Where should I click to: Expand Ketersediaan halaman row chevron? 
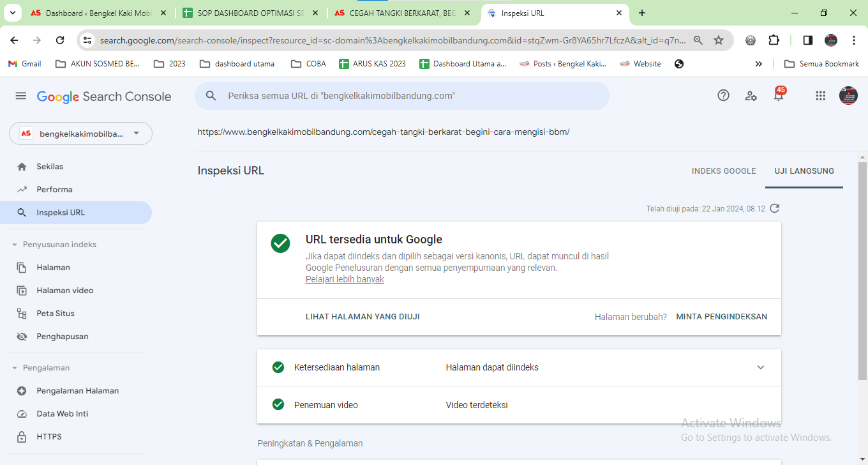pyautogui.click(x=760, y=367)
